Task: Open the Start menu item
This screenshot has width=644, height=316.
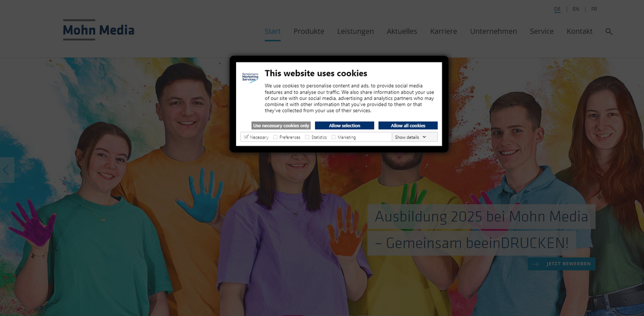Action: [273, 31]
